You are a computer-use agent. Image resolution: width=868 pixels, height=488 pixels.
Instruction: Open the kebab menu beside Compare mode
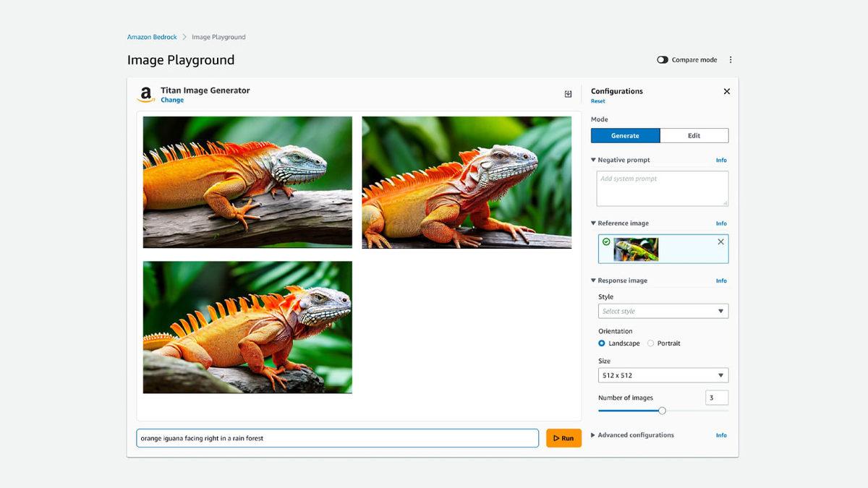pyautogui.click(x=731, y=60)
